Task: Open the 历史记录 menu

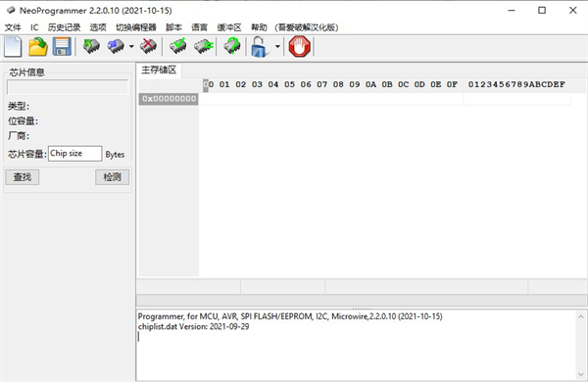Action: [64, 27]
